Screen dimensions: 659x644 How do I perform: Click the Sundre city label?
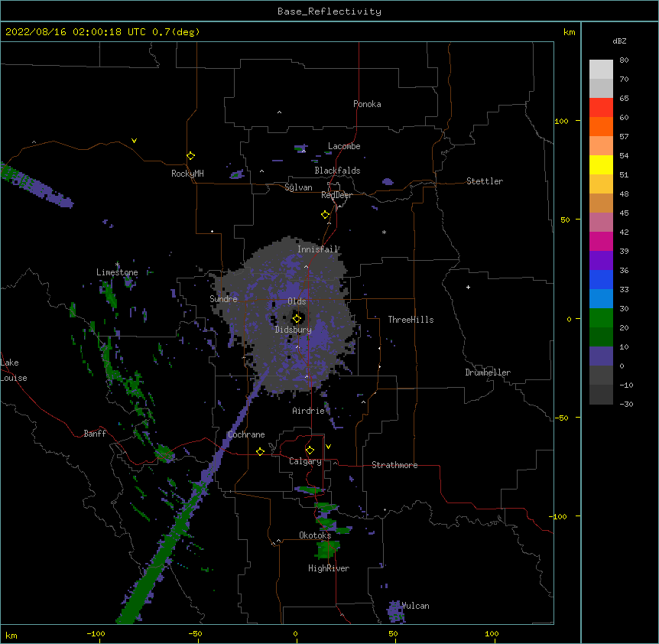tap(223, 299)
